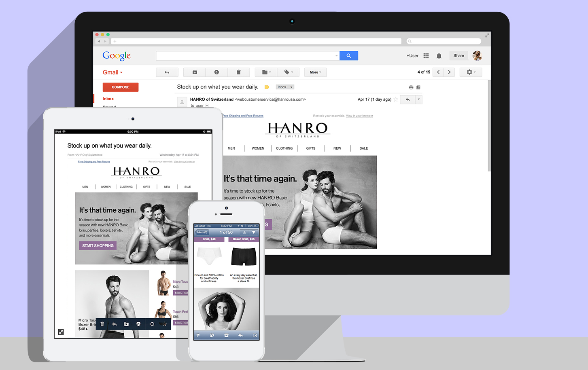Move message to folder on iPhone

[x=212, y=335]
